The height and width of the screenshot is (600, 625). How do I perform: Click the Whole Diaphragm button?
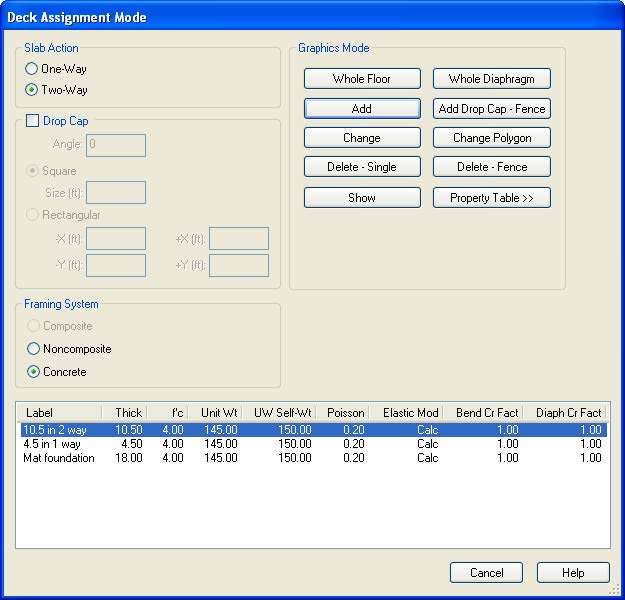point(491,79)
